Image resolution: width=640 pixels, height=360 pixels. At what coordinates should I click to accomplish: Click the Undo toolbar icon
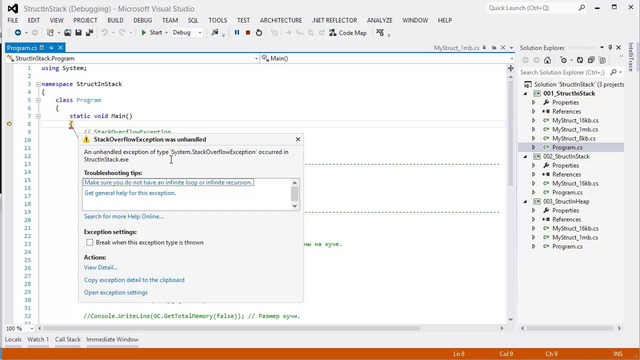tap(104, 33)
